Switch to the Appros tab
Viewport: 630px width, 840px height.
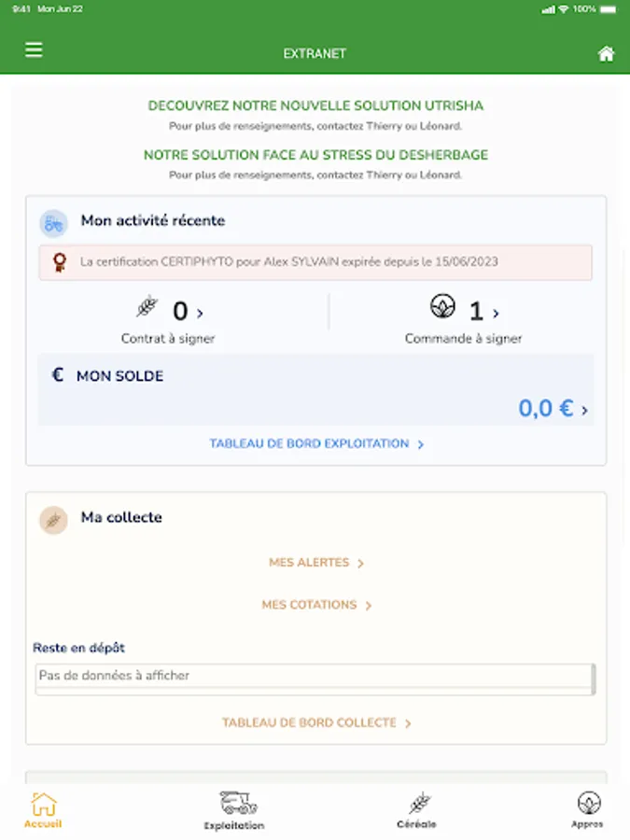coord(587,810)
